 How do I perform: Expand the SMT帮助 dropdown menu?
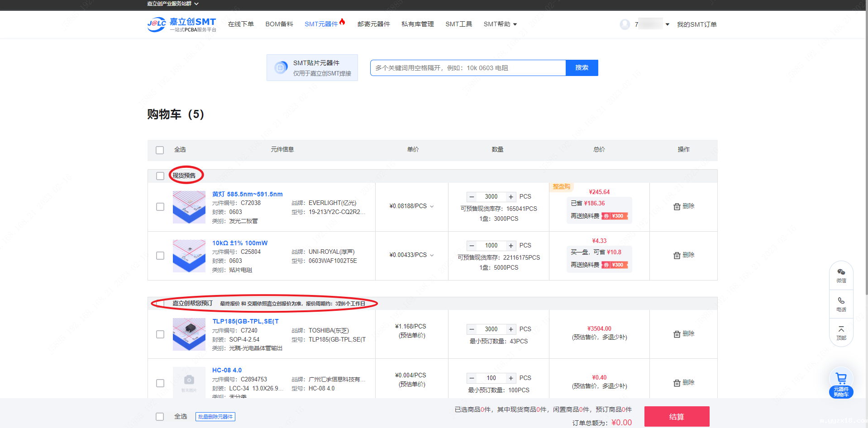500,24
